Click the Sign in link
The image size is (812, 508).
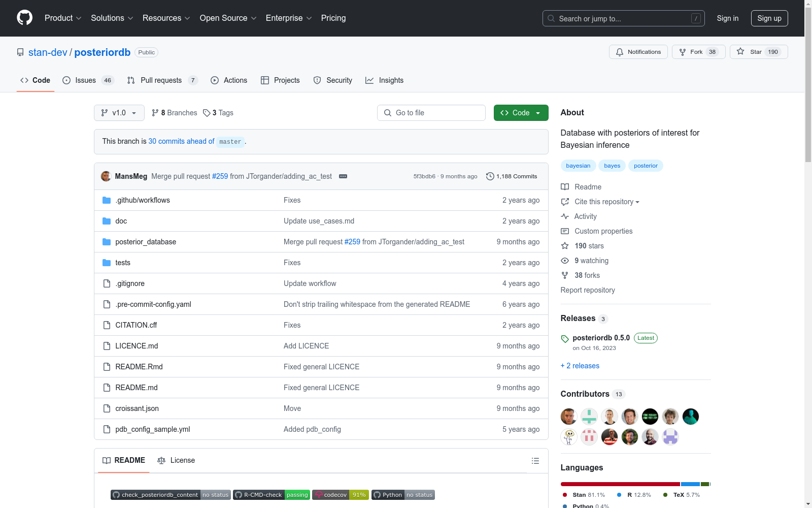click(x=728, y=18)
